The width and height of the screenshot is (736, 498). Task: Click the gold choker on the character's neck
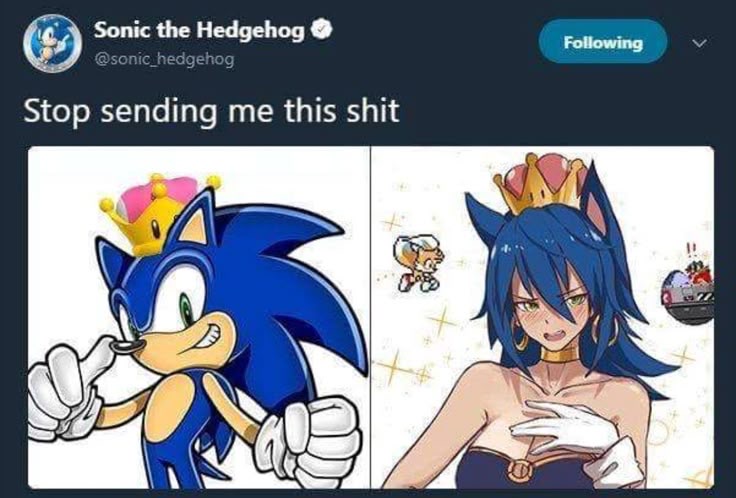[x=564, y=354]
